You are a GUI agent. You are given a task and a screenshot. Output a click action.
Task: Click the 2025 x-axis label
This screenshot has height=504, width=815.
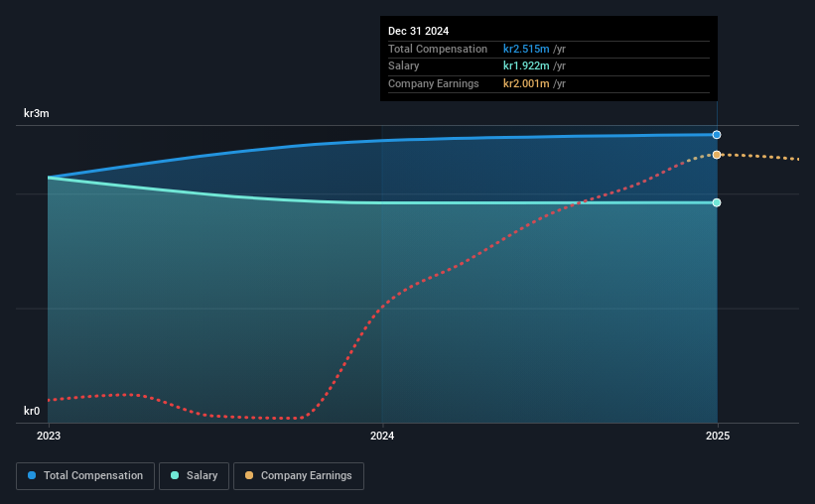(x=718, y=436)
